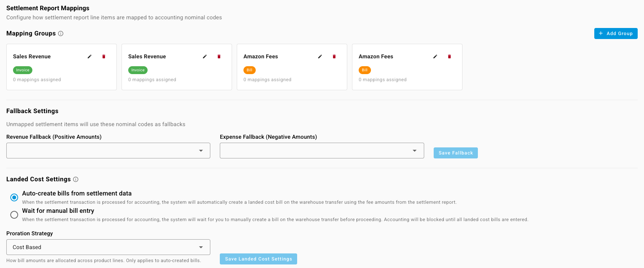Click the Add Group button

[616, 33]
